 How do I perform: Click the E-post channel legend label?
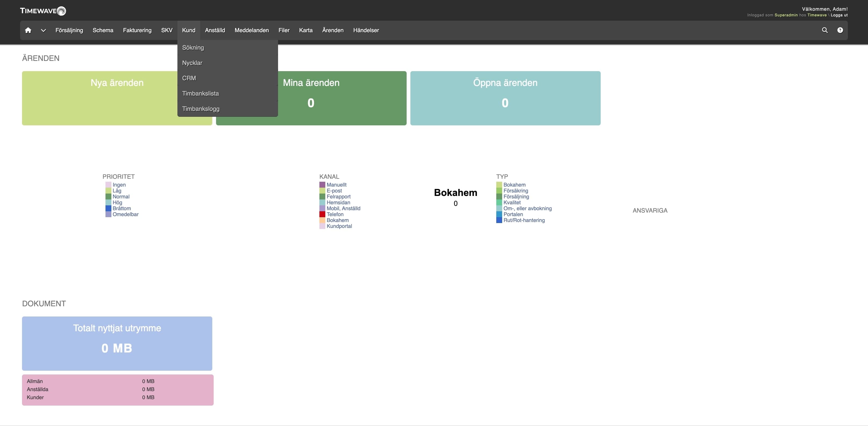pyautogui.click(x=334, y=191)
